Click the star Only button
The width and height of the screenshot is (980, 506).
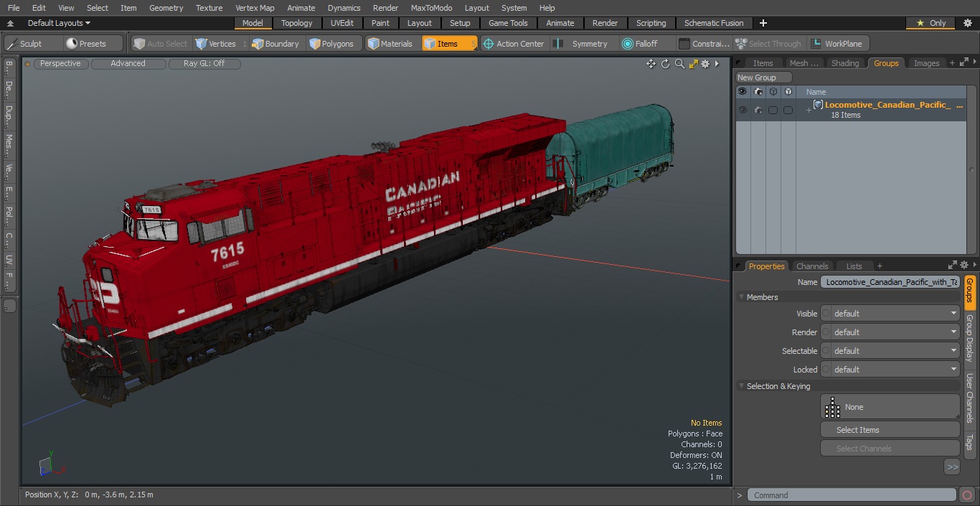(x=930, y=23)
